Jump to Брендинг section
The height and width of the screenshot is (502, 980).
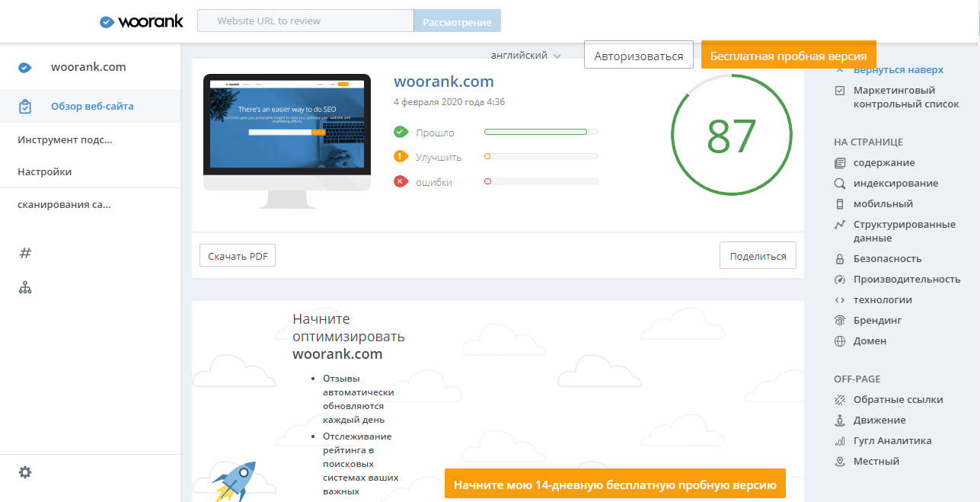[x=878, y=321]
